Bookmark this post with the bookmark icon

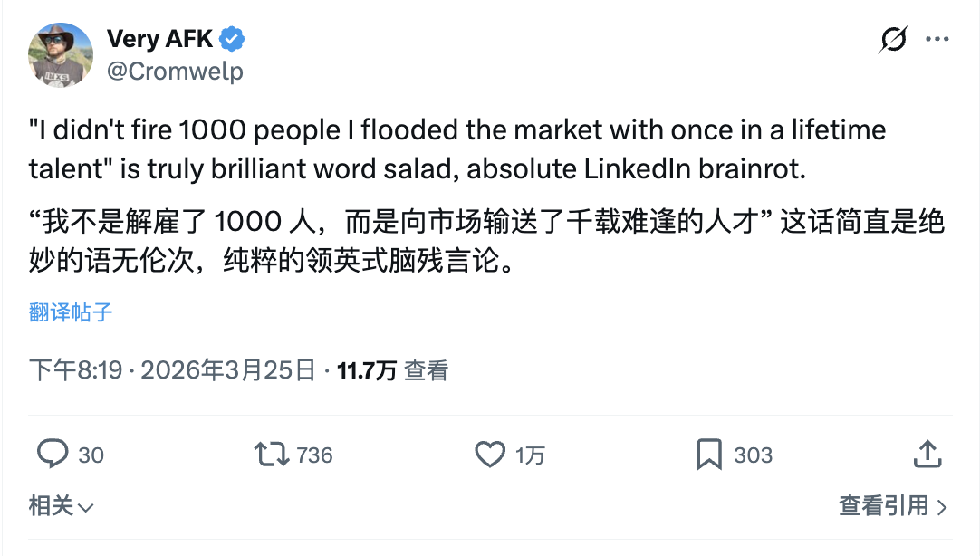coord(708,454)
